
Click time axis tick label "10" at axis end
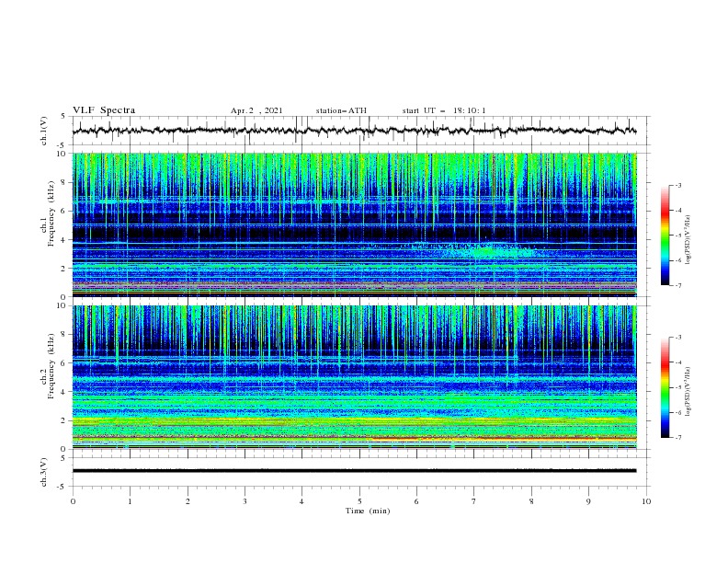coord(646,501)
